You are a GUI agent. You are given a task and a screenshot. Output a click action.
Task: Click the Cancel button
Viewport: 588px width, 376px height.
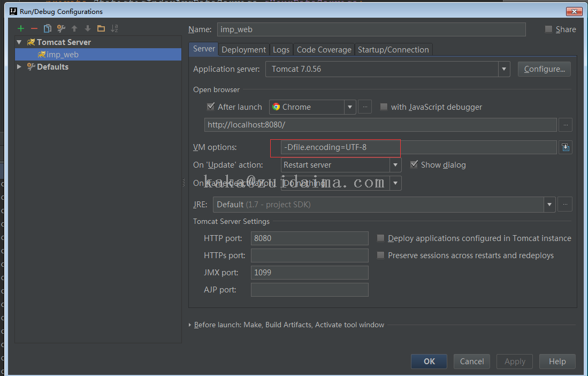click(x=472, y=362)
